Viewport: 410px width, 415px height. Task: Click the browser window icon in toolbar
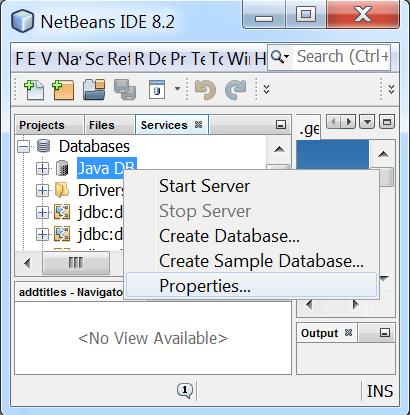coord(157,89)
